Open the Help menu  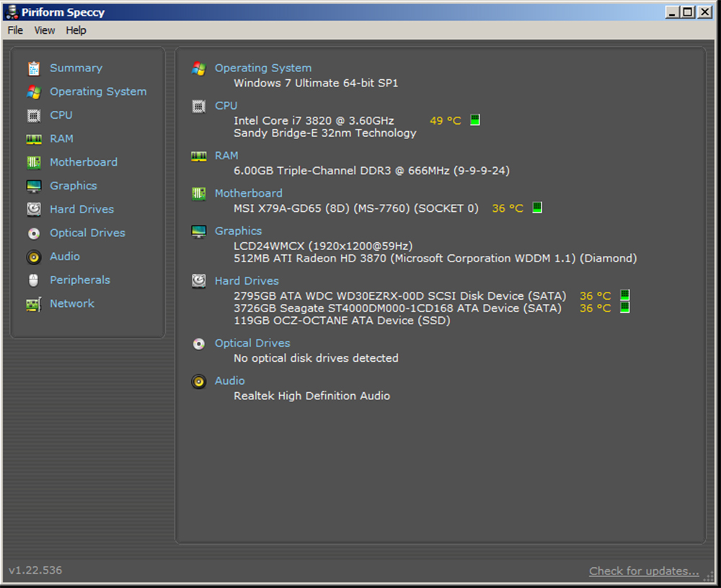pos(76,30)
